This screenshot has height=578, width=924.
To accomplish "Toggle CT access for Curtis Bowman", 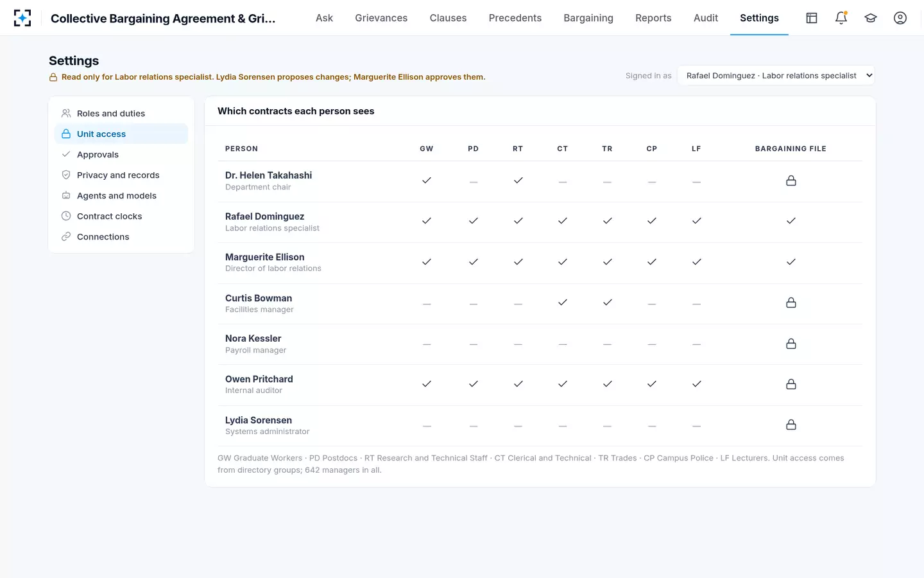I will (x=563, y=302).
